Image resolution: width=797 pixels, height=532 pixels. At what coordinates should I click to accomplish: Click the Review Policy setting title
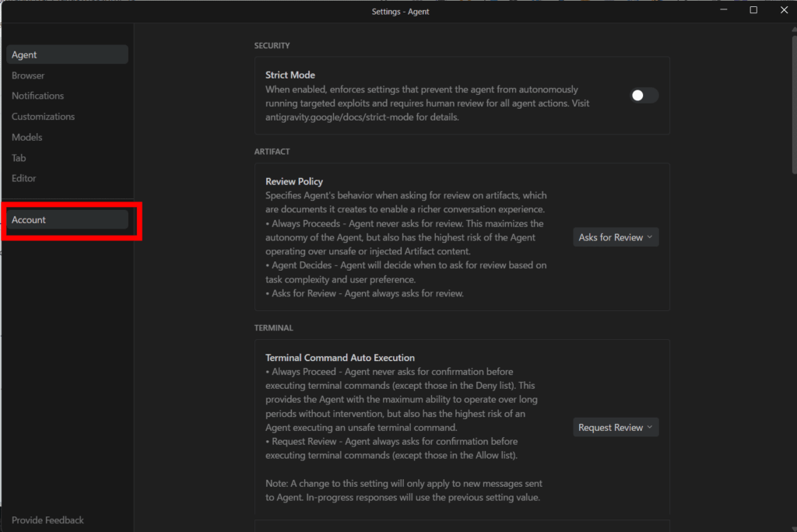tap(294, 181)
